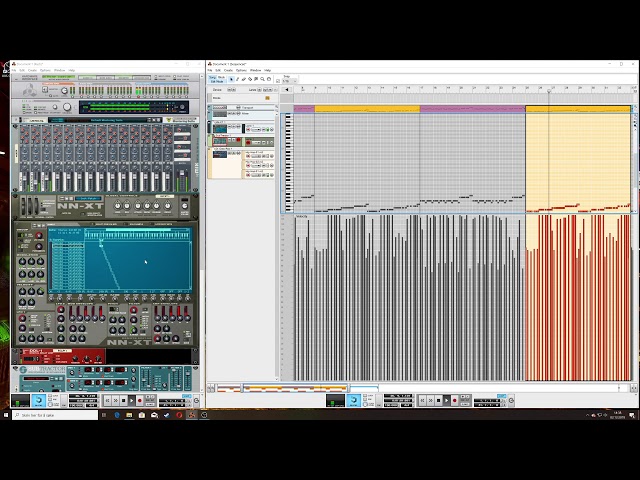Select the Eraser tool in sequencer toolbar
The image size is (640, 480).
(244, 79)
